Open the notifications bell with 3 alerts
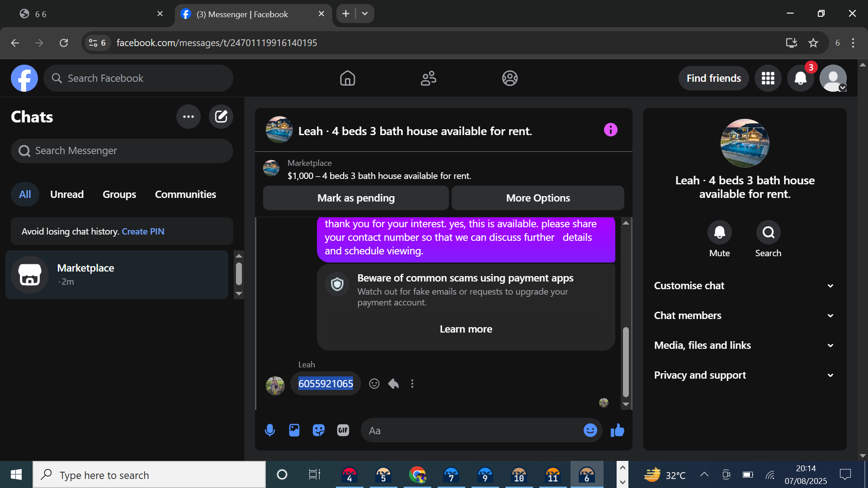This screenshot has height=488, width=868. point(801,78)
